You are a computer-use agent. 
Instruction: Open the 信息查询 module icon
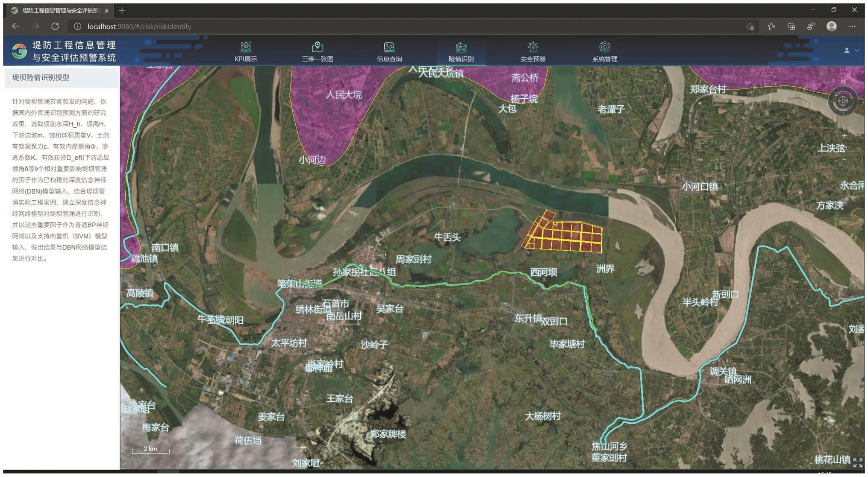click(389, 47)
